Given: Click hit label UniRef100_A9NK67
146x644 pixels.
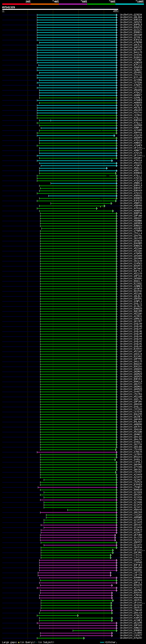Looking at the screenshot, I should point(131,143).
